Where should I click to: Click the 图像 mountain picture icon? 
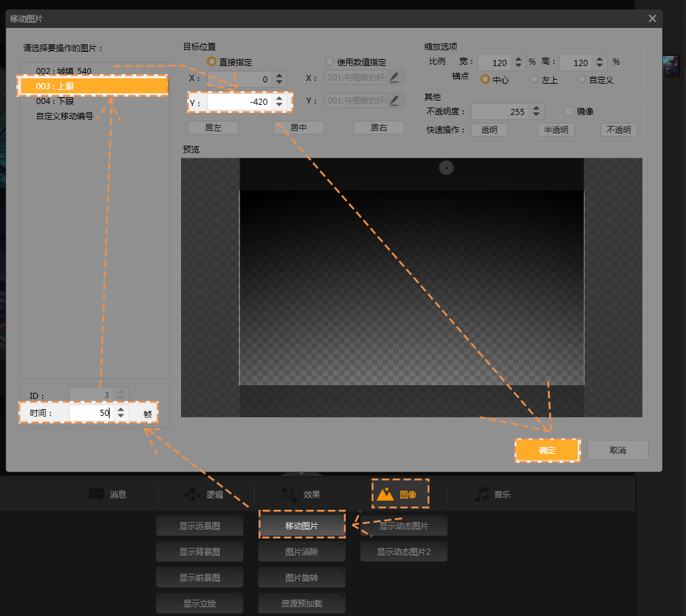pyautogui.click(x=385, y=494)
